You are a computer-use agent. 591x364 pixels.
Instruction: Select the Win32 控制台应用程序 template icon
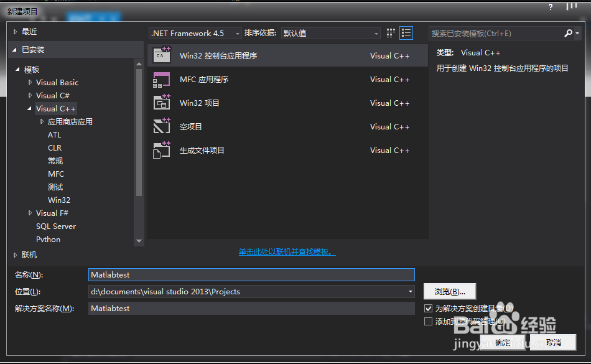[161, 55]
